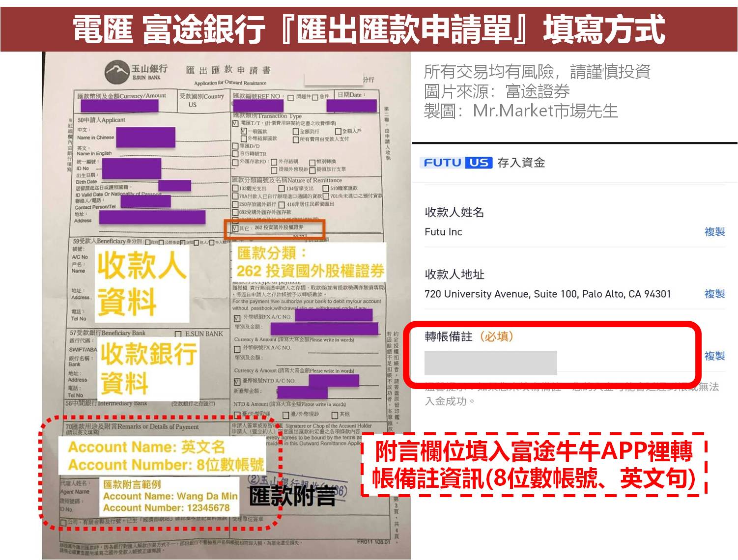Tick the 410非居住民薪資匯出 checkbox

[x=282, y=205]
